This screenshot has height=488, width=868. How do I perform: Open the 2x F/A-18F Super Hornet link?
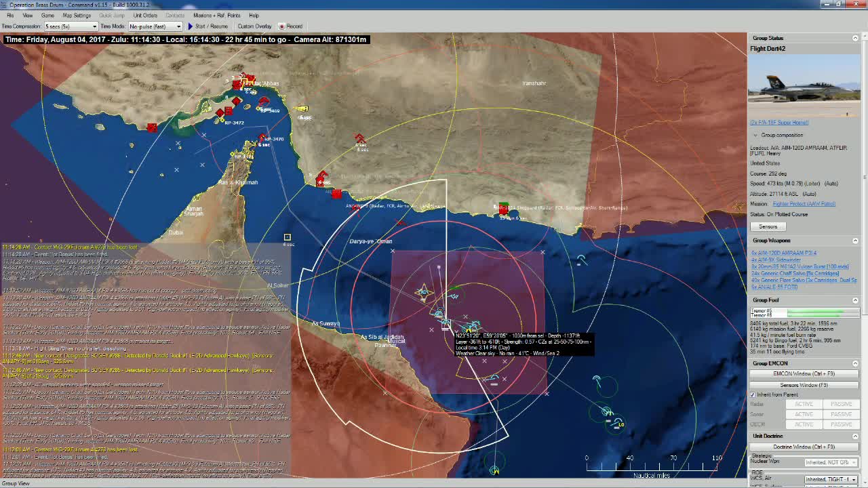pos(779,123)
